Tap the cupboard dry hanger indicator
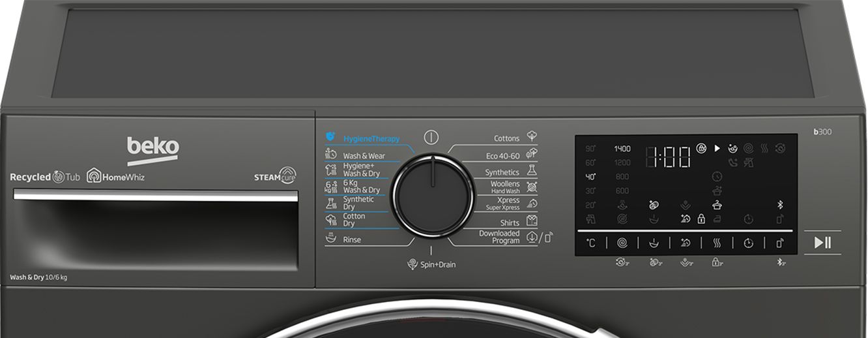 pyautogui.click(x=717, y=205)
